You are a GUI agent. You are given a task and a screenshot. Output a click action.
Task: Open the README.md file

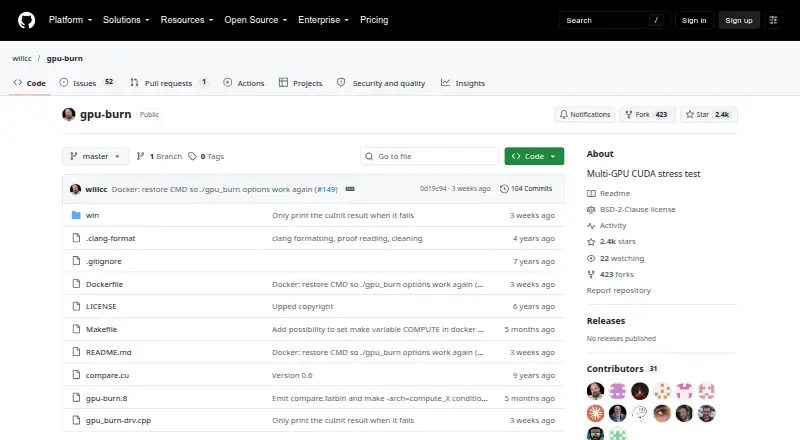point(108,352)
